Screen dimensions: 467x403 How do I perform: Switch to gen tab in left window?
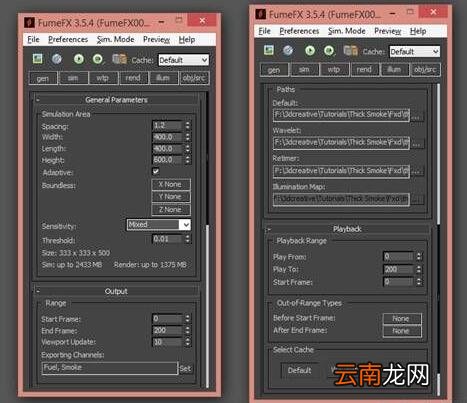(43, 78)
